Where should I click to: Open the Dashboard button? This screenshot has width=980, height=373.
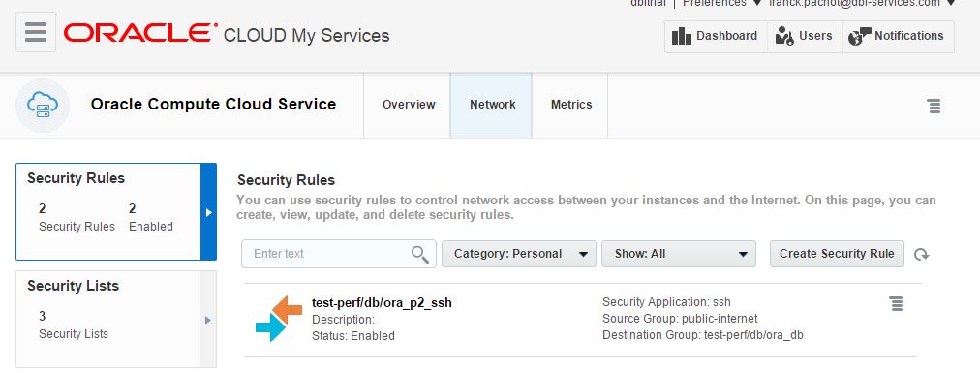716,36
